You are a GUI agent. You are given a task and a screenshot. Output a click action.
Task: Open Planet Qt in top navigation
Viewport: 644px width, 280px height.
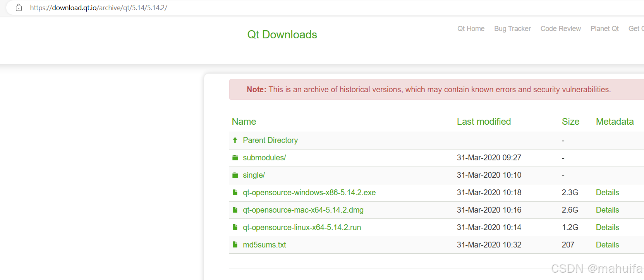(x=605, y=29)
